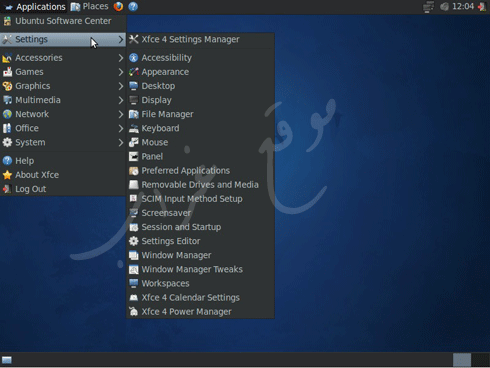The height and width of the screenshot is (368, 490).
Task: Open the Graphics category label
Action: click(x=33, y=86)
